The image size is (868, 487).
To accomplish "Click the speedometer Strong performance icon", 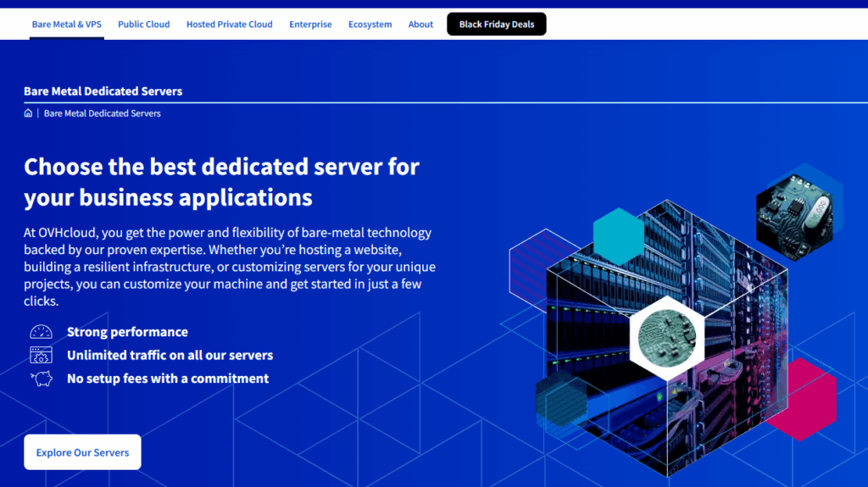I will [41, 332].
